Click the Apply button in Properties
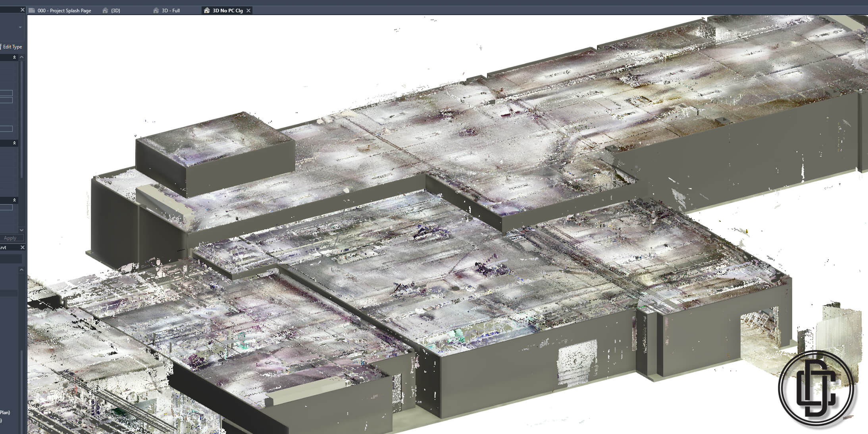Screen dimensions: 868x434 tap(10, 238)
